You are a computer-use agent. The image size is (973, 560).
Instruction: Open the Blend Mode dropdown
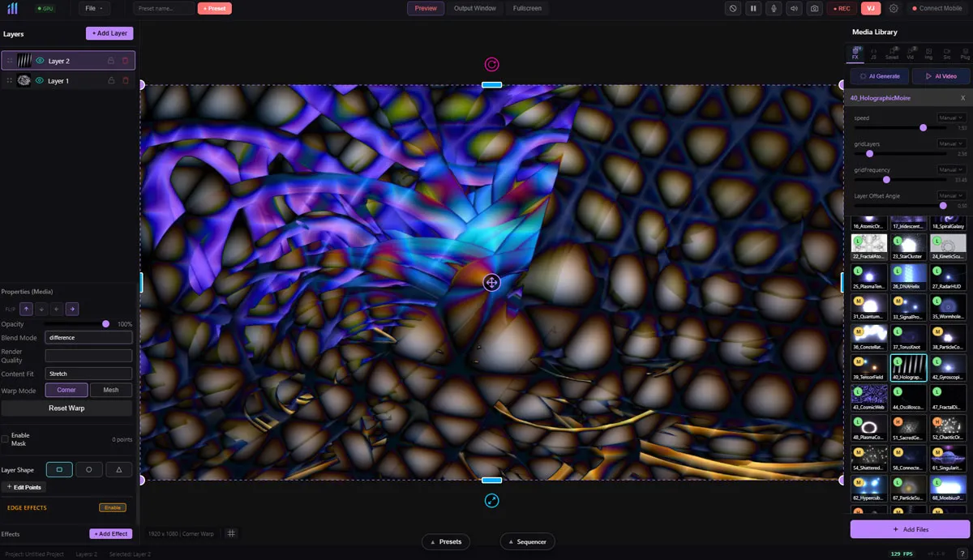tap(88, 337)
